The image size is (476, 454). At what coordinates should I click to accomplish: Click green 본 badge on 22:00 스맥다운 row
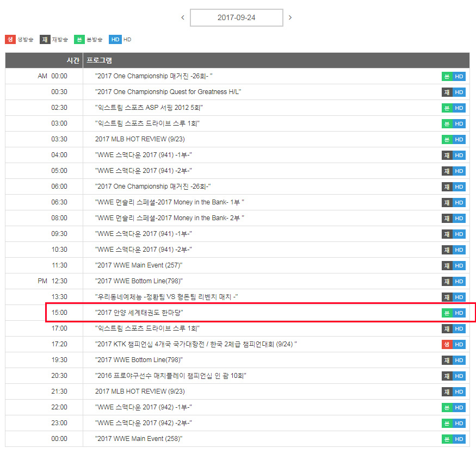click(447, 408)
